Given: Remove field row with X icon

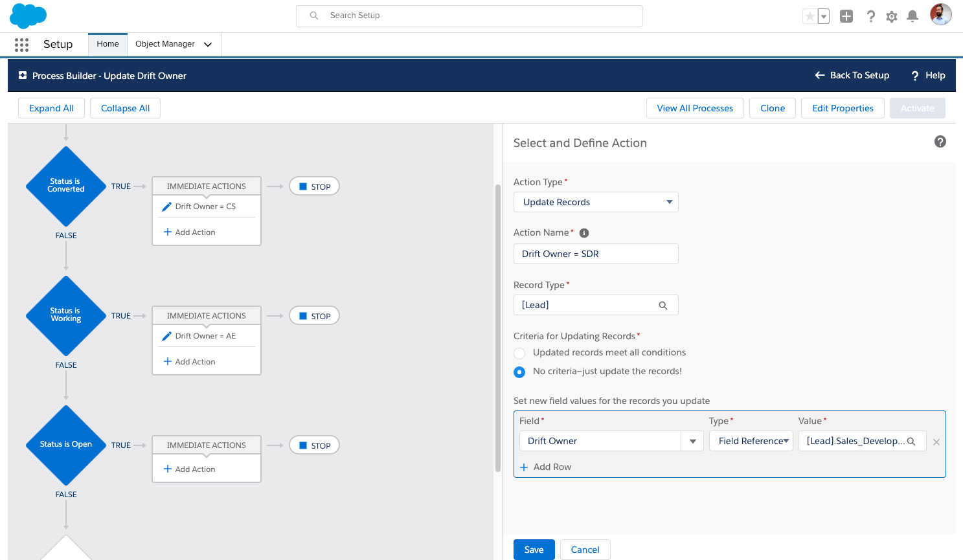Looking at the screenshot, I should coord(936,442).
